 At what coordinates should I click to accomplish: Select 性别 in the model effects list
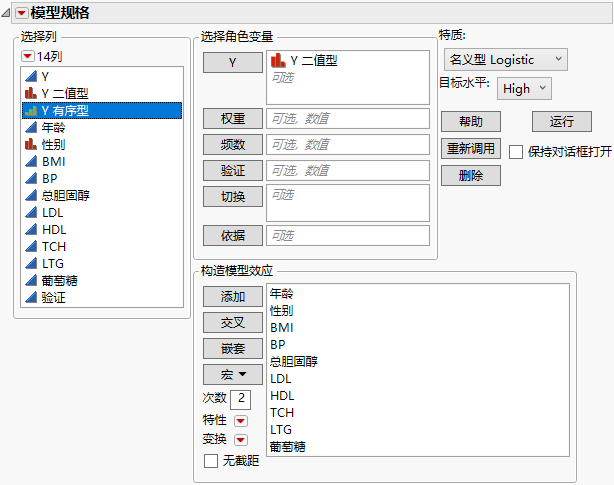pos(282,311)
